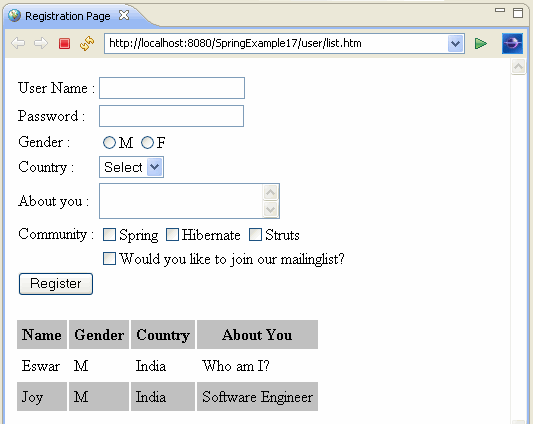533x424 pixels.
Task: Close the Registration Page tab
Action: [124, 15]
